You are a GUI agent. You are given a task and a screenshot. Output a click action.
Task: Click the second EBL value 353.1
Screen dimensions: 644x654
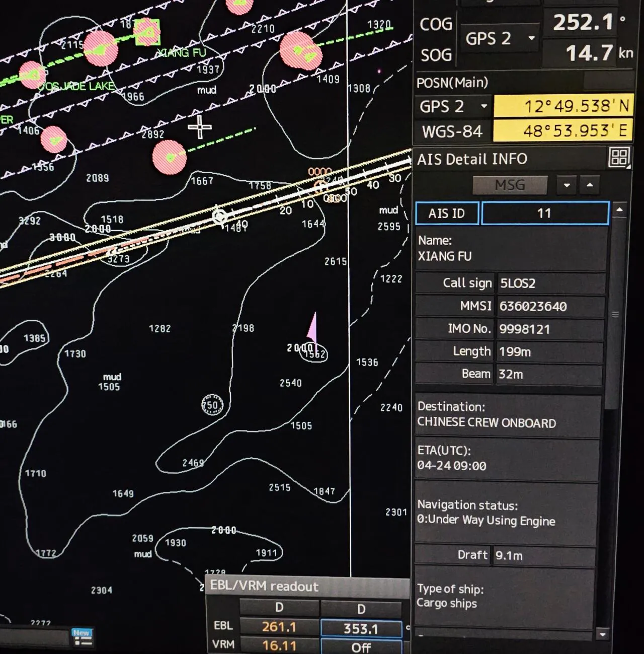click(361, 628)
